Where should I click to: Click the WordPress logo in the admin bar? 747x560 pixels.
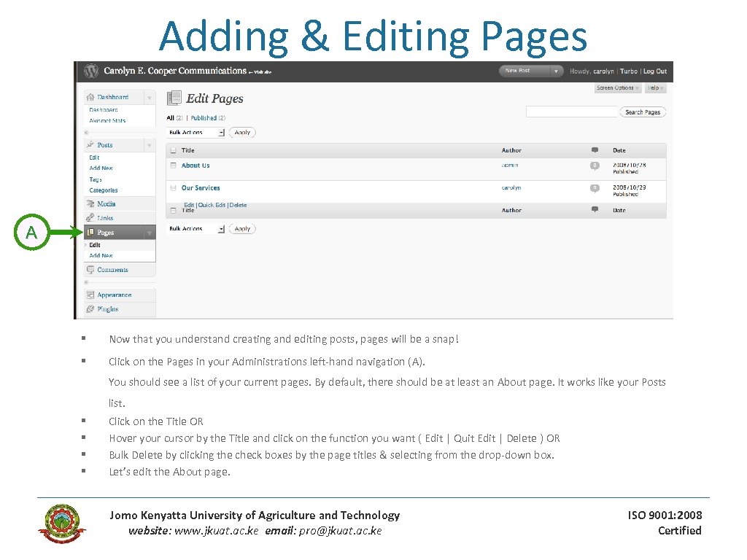[90, 71]
